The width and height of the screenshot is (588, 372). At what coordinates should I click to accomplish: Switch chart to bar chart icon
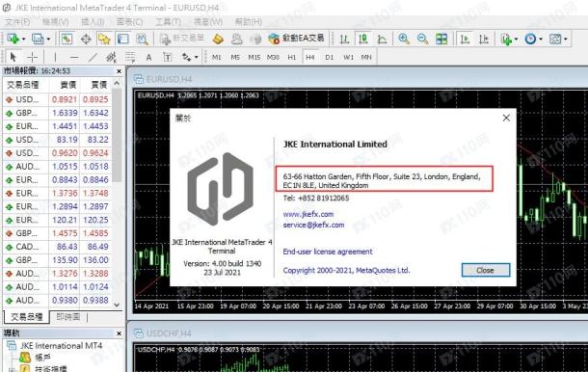(x=344, y=39)
